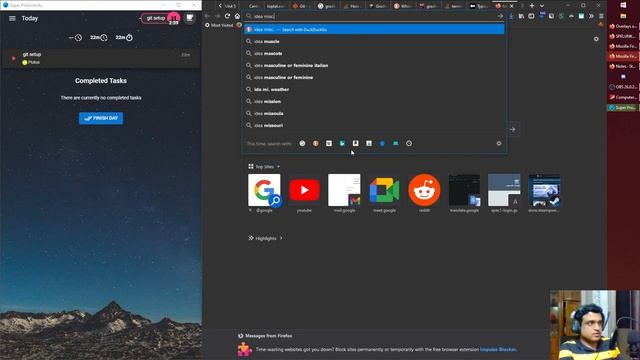
Task: Open Firefox downloads arrow icon
Action: (511, 16)
